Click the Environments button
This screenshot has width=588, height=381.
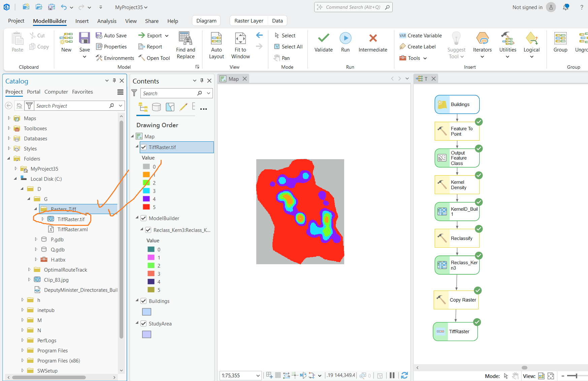tap(115, 58)
